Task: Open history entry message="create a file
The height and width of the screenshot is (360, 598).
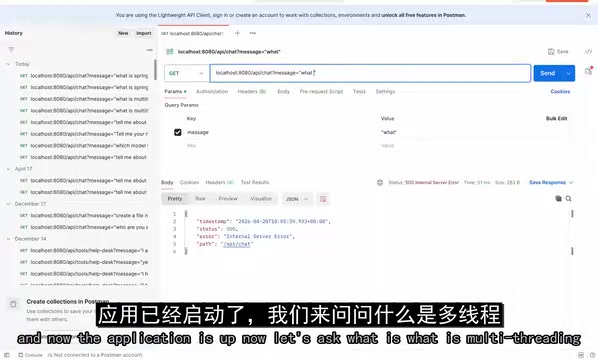Action: pos(84,215)
